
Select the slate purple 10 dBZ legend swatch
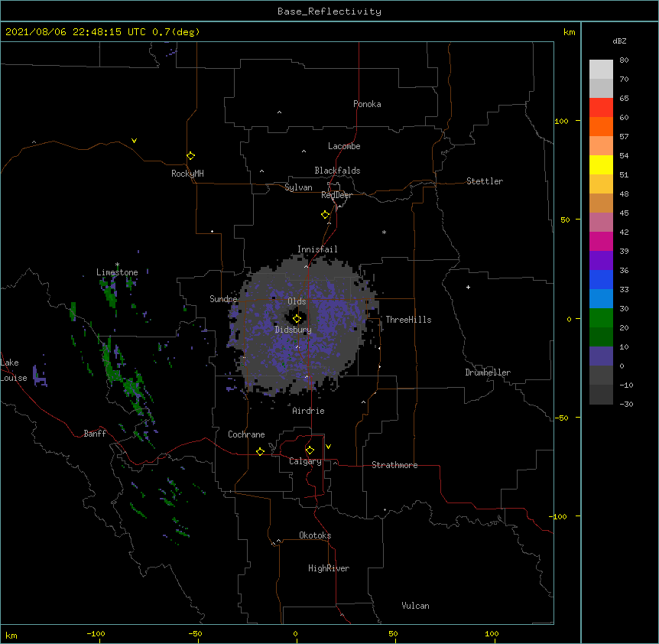click(601, 356)
